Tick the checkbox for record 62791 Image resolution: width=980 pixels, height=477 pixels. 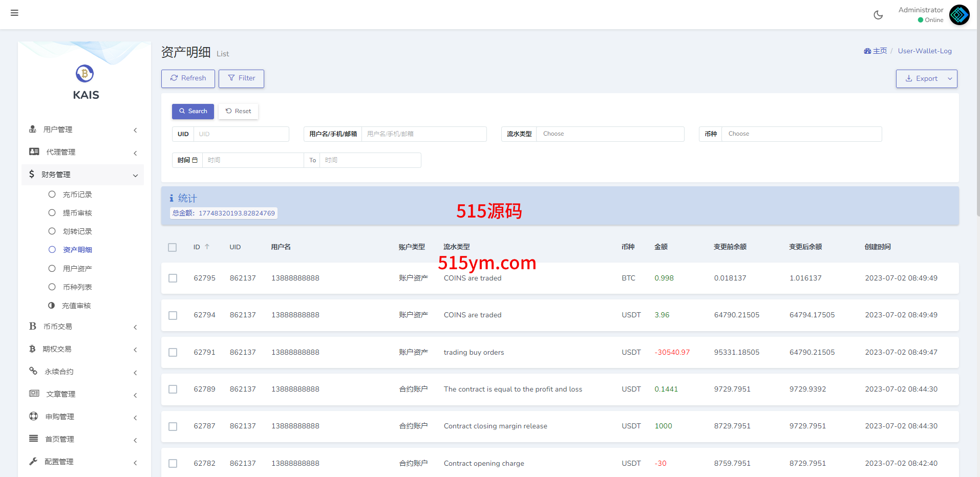click(173, 353)
